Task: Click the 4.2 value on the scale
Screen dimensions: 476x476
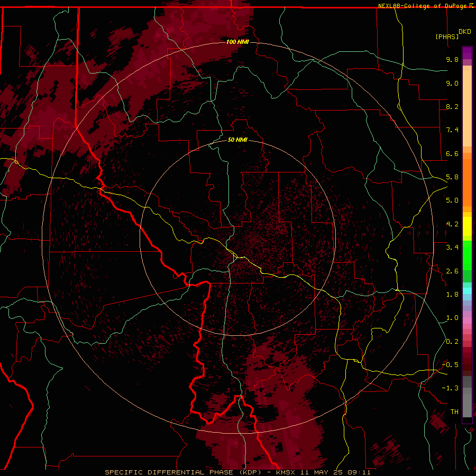Action: [x=452, y=224]
